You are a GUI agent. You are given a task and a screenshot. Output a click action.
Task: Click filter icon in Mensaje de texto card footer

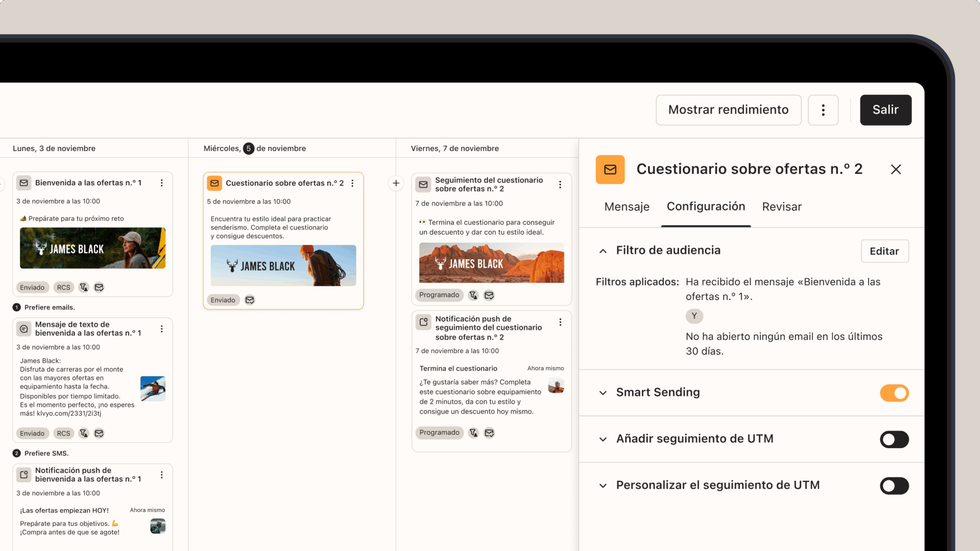click(x=84, y=433)
